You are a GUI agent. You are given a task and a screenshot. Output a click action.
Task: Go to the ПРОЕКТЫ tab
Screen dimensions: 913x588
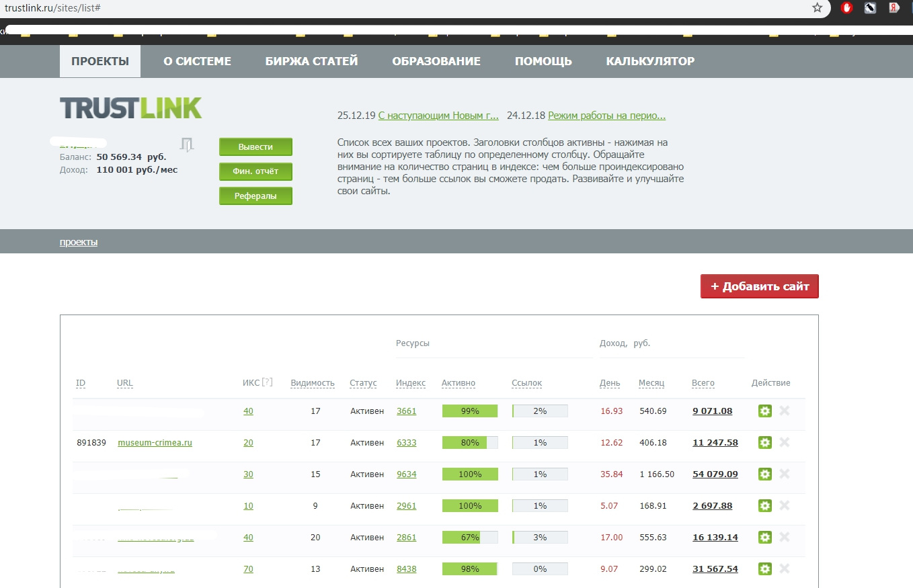tap(100, 61)
